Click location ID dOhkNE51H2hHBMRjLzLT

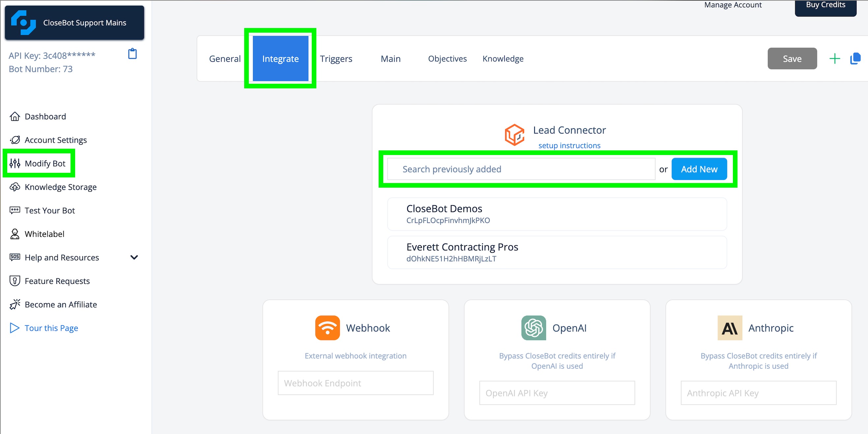coord(451,259)
